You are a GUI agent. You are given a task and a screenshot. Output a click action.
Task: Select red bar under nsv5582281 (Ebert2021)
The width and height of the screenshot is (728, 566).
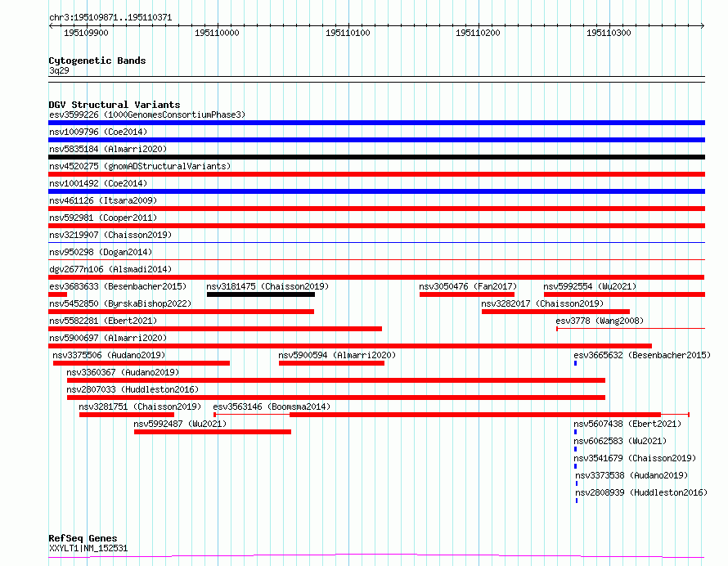(x=215, y=329)
